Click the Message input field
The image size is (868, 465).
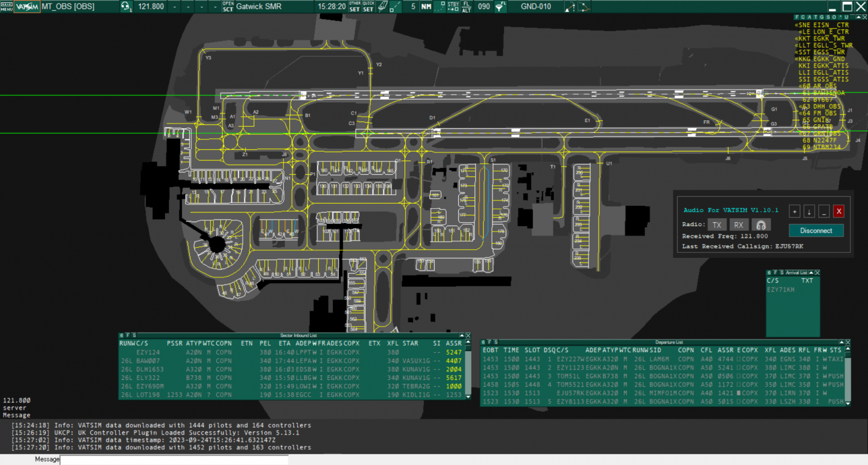(174, 460)
